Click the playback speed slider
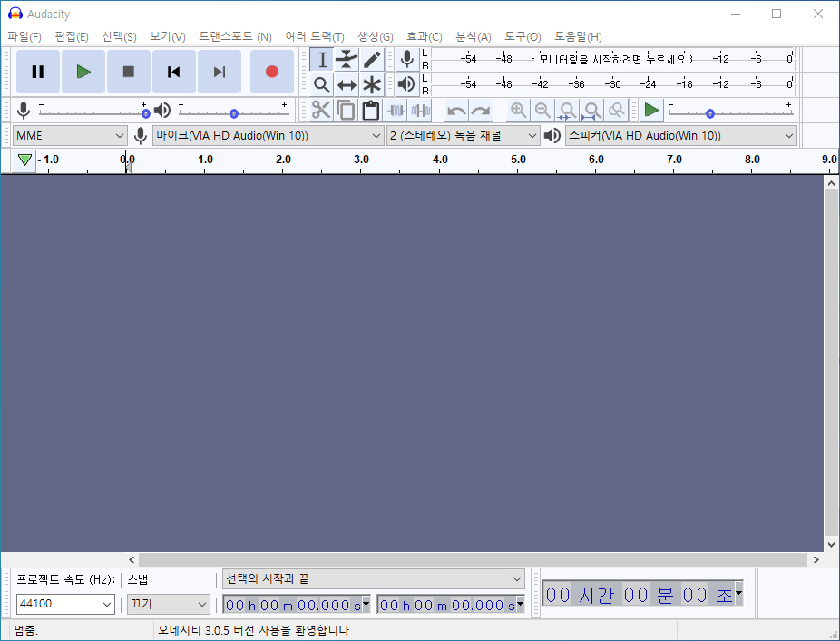 (730, 112)
